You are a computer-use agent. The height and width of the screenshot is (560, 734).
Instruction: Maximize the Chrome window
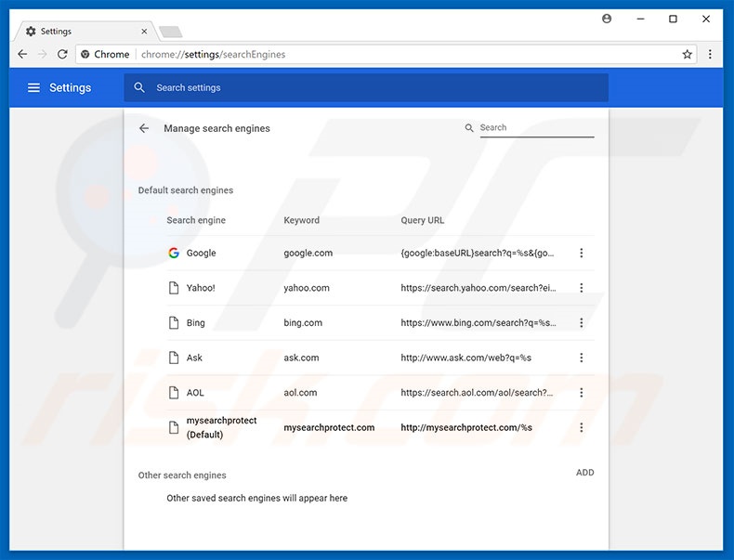click(673, 19)
